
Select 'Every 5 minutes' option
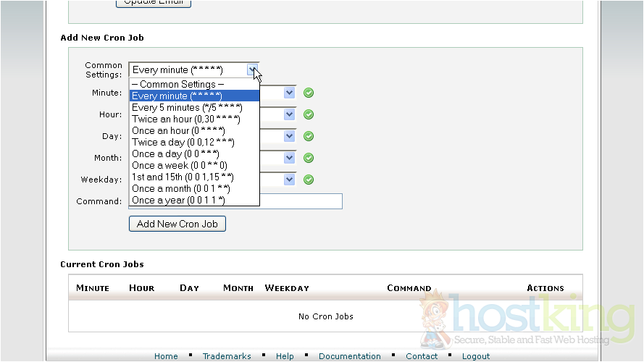186,107
